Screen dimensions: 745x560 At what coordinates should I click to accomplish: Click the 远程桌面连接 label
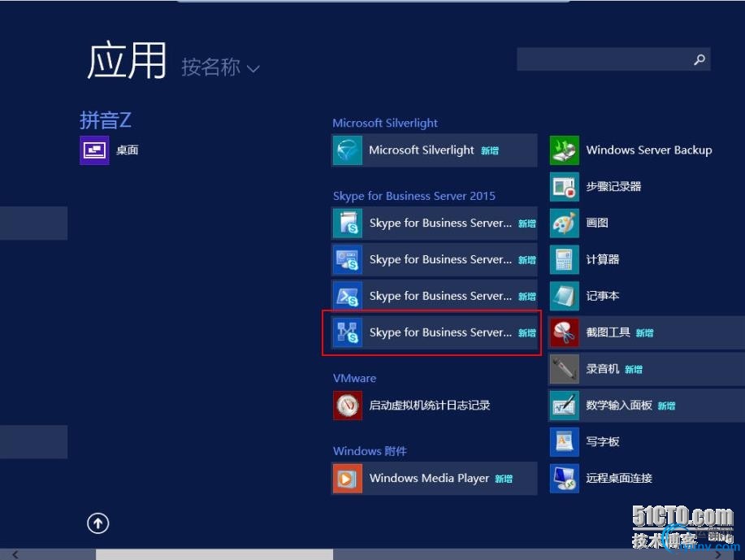point(618,478)
